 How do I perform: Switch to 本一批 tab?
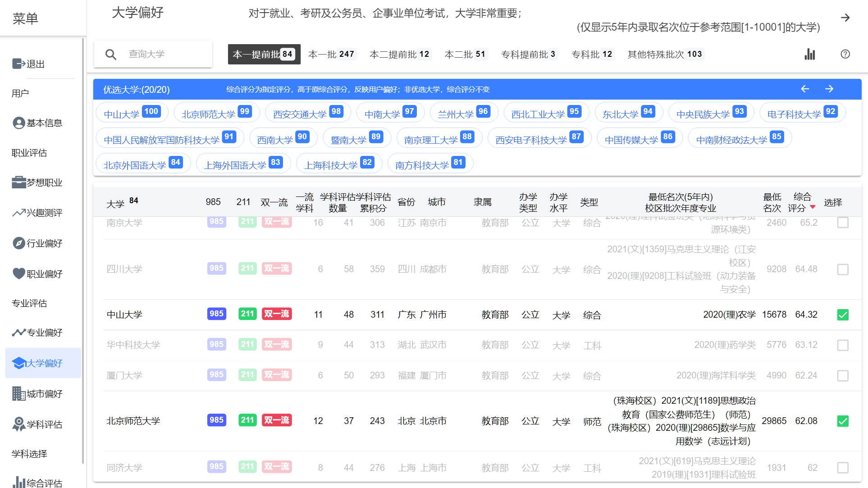pos(332,54)
